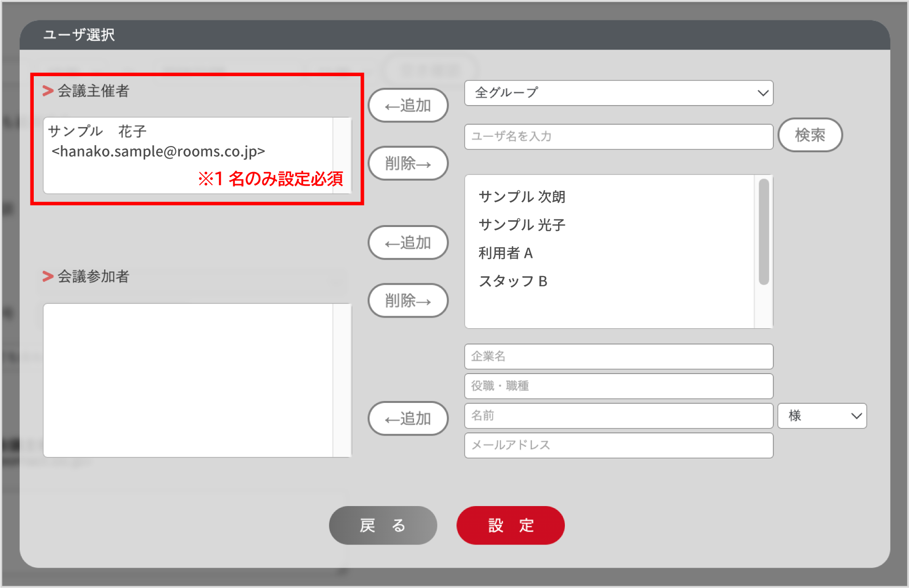Image resolution: width=909 pixels, height=588 pixels.
Task: Open the 様 honorific dropdown
Action: pyautogui.click(x=822, y=415)
